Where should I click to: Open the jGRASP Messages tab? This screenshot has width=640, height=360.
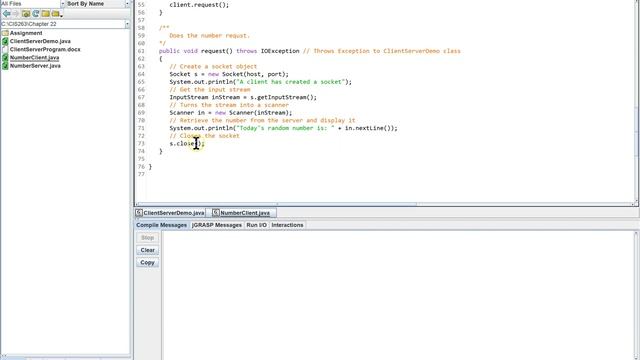point(217,225)
